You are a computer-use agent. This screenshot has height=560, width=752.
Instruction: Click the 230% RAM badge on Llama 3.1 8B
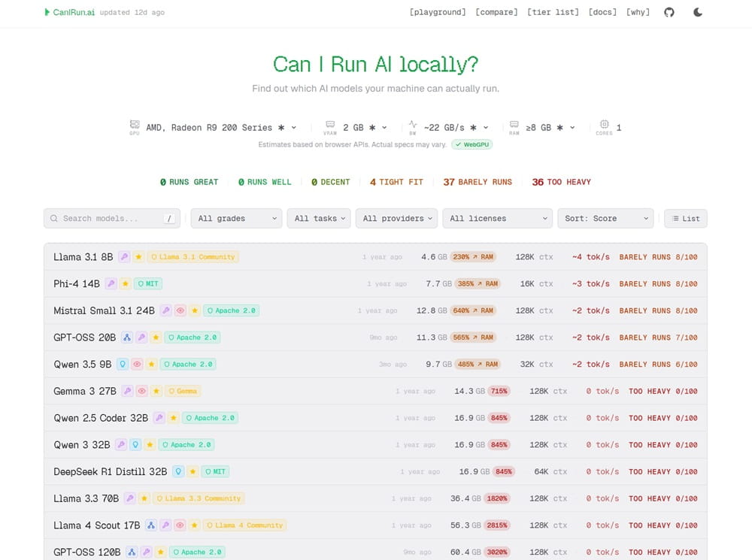click(x=473, y=257)
